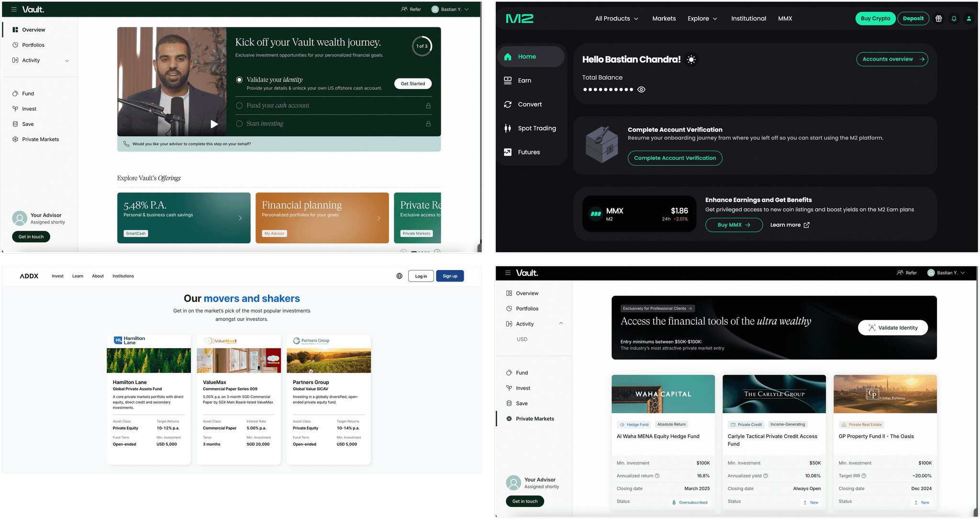The image size is (980, 519).
Task: Open Hamilton Lane fund card image
Action: (x=148, y=360)
